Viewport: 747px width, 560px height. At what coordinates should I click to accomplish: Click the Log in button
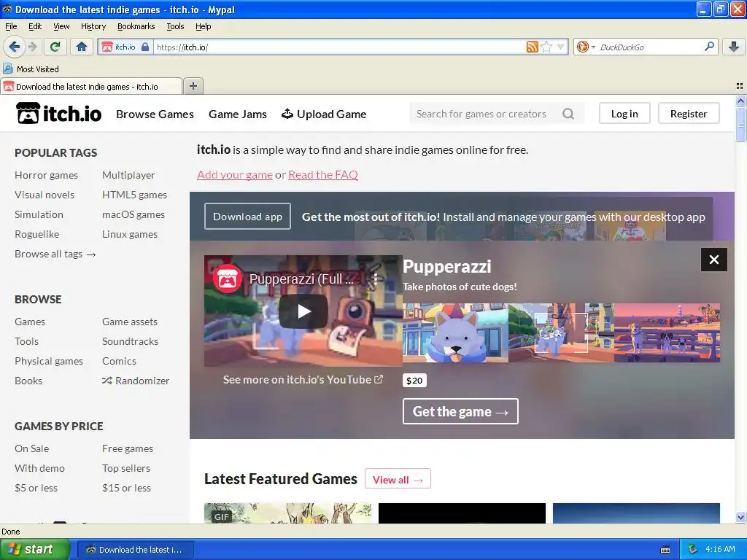click(624, 113)
